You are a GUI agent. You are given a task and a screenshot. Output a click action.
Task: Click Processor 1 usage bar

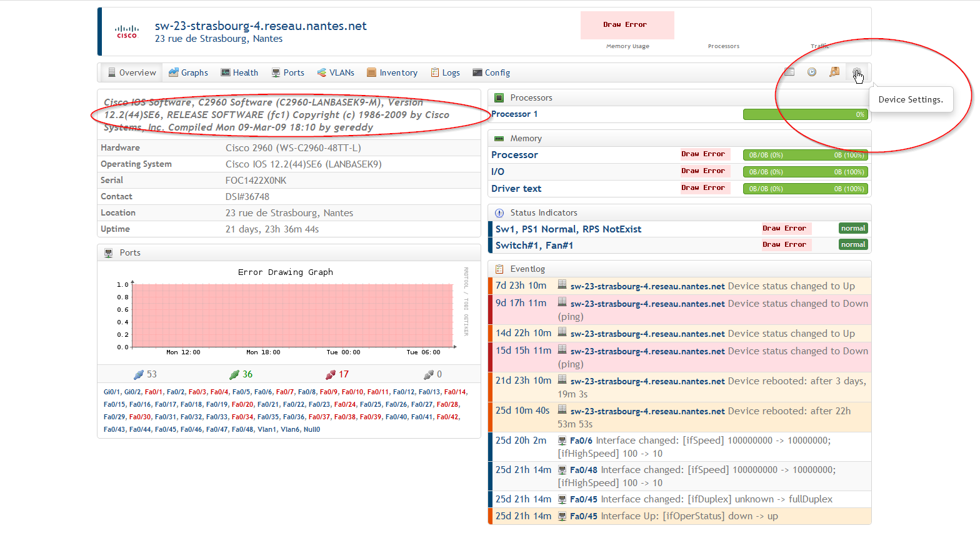click(805, 114)
